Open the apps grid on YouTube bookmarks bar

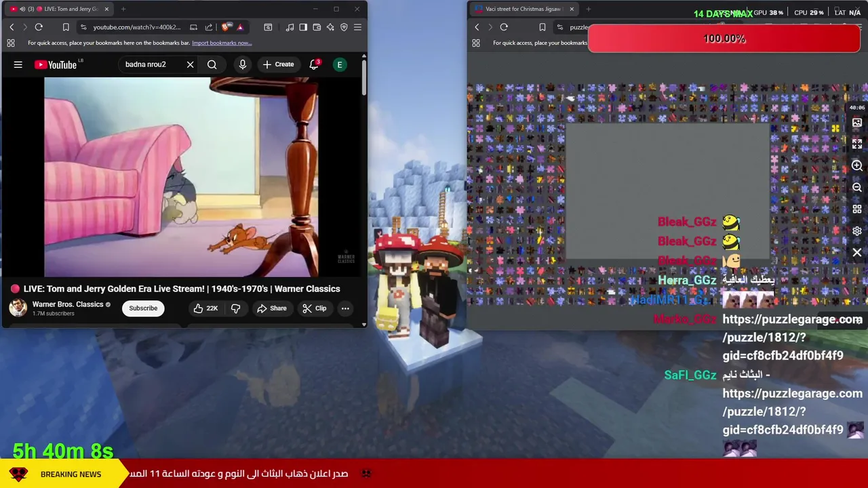point(11,43)
